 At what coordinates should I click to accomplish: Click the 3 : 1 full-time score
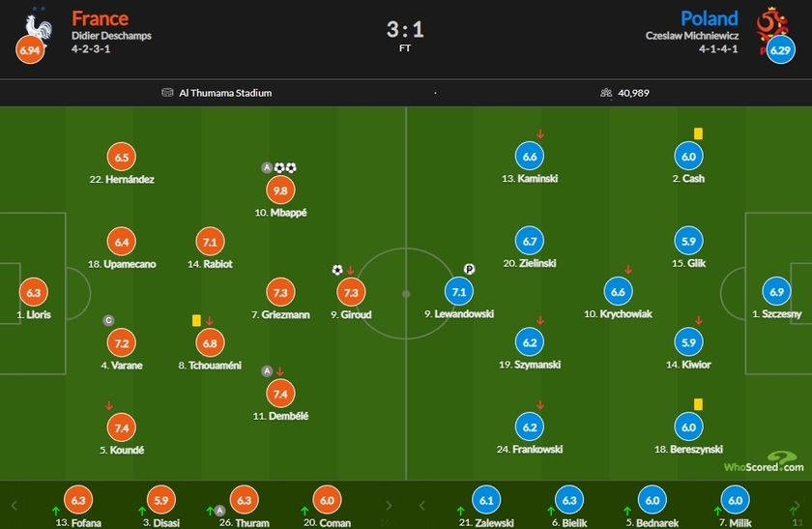[405, 29]
